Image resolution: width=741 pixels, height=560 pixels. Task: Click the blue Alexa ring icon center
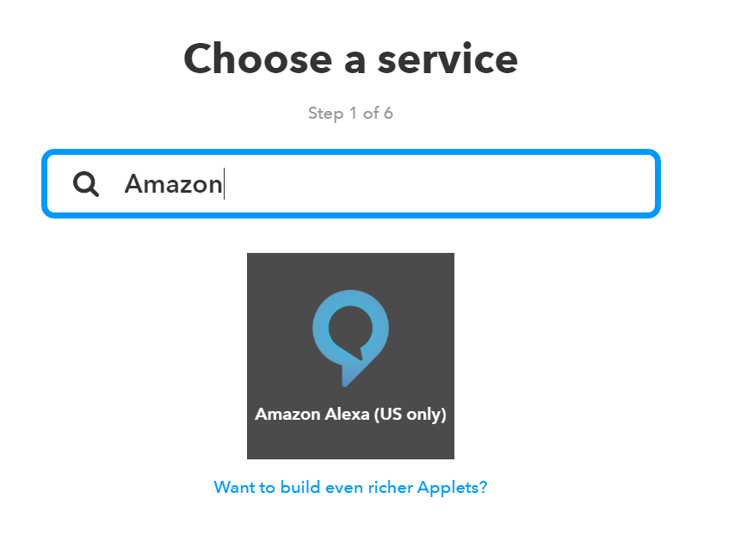point(350,328)
